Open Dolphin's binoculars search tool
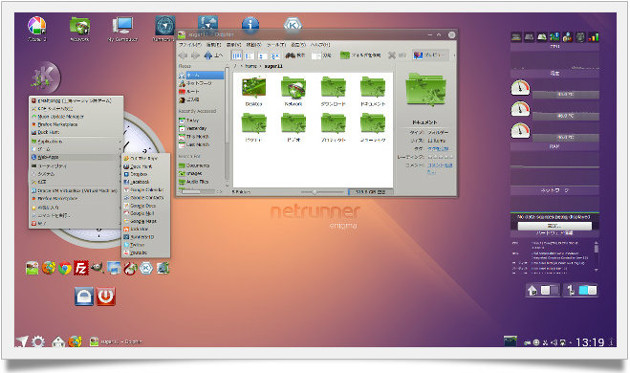The height and width of the screenshot is (373, 630). (x=295, y=55)
